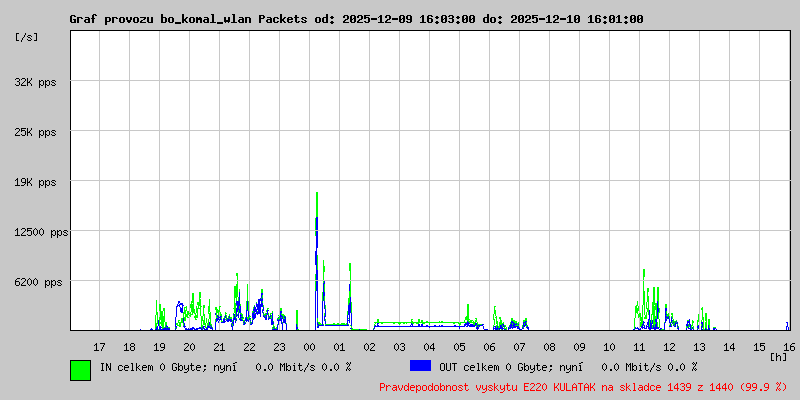800x400 pixels.
Task: Click the hour label '11' on time axis
Action: tap(639, 347)
